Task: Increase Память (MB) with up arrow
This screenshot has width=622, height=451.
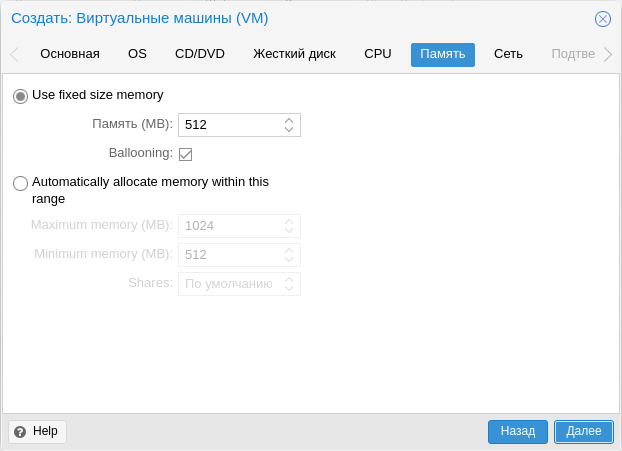Action: (289, 121)
